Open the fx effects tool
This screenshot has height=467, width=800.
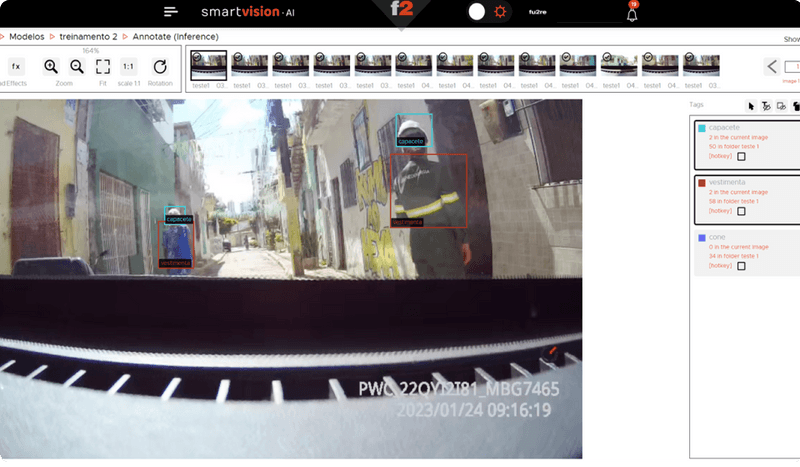[16, 66]
